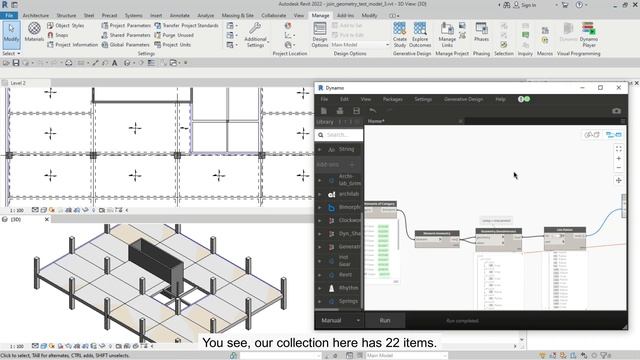The width and height of the screenshot is (640, 360).
Task: Click the Text tool in quick access toolbar
Action: [x=115, y=63]
